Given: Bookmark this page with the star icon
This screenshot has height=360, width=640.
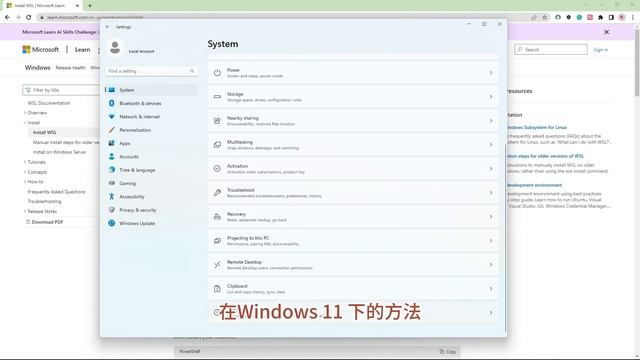Looking at the screenshot, I should [x=544, y=18].
